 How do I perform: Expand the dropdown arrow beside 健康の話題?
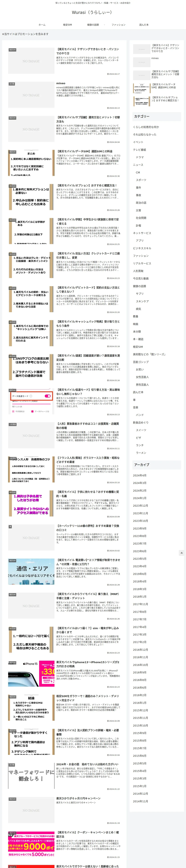click(104, 25)
